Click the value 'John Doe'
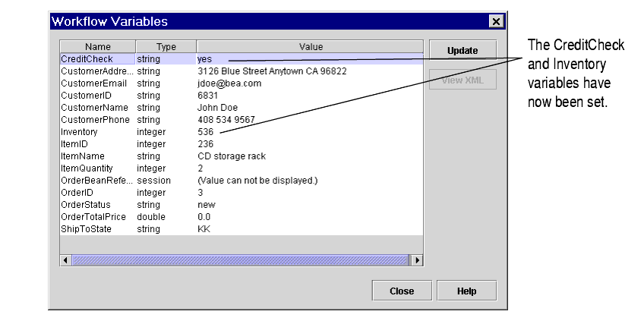This screenshot has width=644, height=324. click(x=217, y=108)
